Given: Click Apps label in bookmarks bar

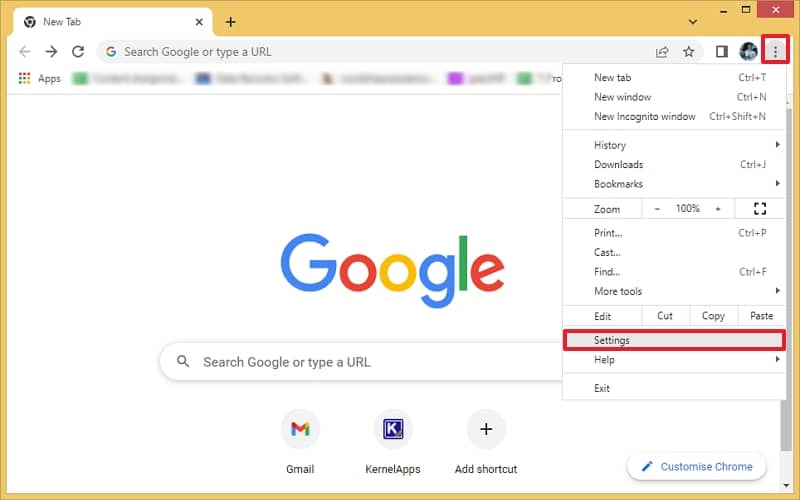Looking at the screenshot, I should click(x=49, y=79).
